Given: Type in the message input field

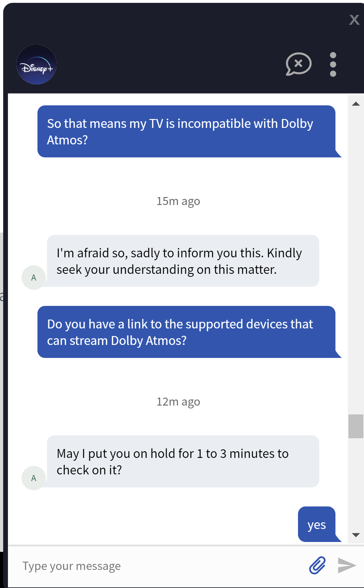Looking at the screenshot, I should pyautogui.click(x=159, y=566).
